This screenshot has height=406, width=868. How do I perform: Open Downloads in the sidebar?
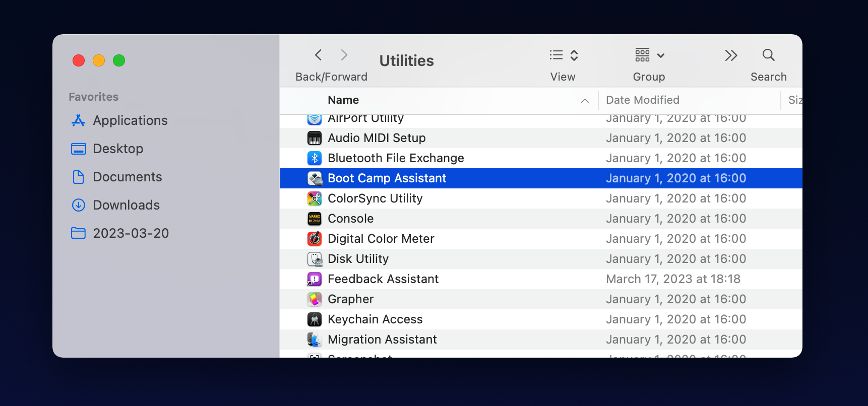[x=126, y=205]
